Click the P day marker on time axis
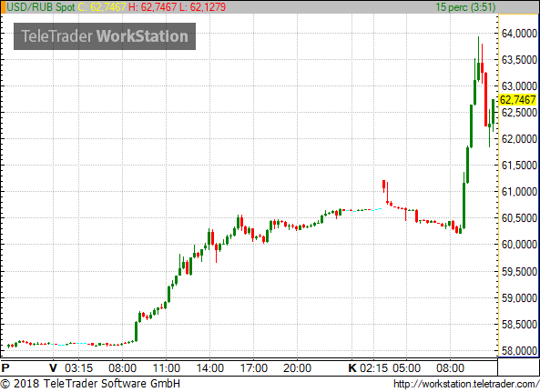540x392 pixels. 5,368
